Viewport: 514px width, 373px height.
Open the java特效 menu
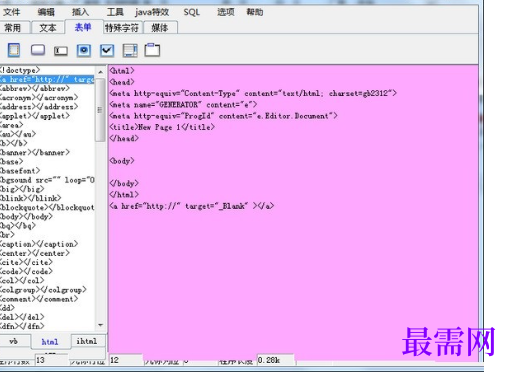(x=152, y=12)
